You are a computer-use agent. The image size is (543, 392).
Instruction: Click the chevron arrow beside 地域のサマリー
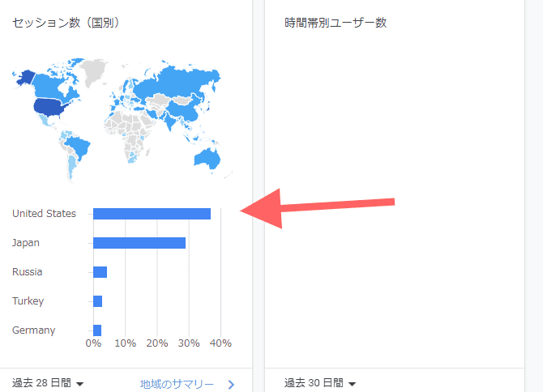231,385
